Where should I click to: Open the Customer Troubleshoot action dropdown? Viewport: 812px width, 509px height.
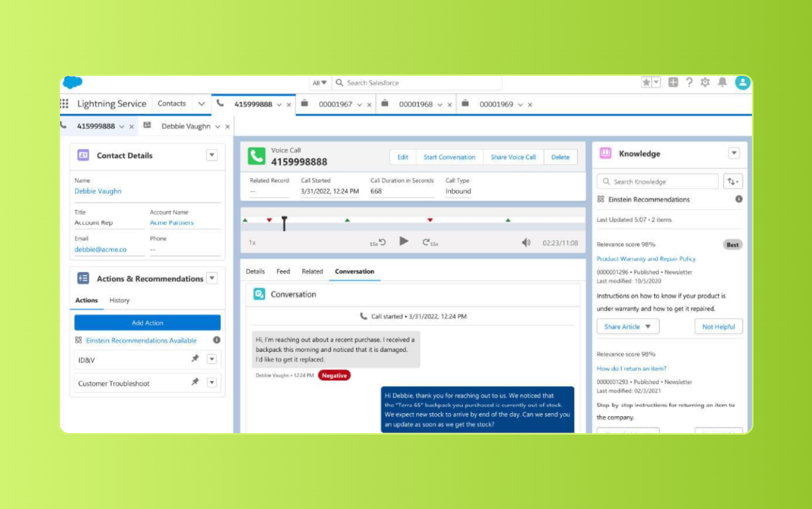pyautogui.click(x=212, y=383)
